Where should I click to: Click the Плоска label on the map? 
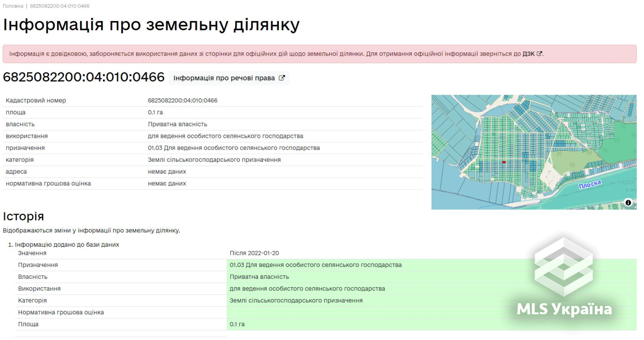click(590, 184)
